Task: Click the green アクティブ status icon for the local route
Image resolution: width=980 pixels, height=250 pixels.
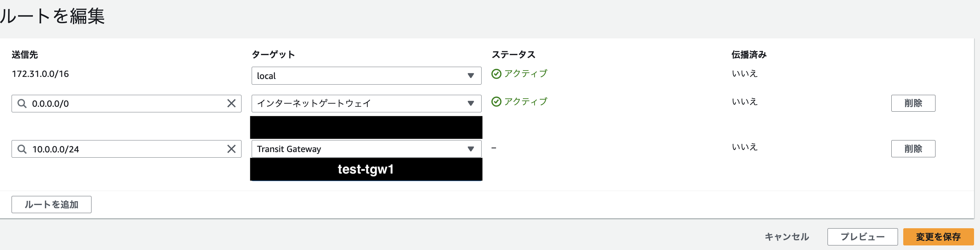Action: tap(497, 73)
